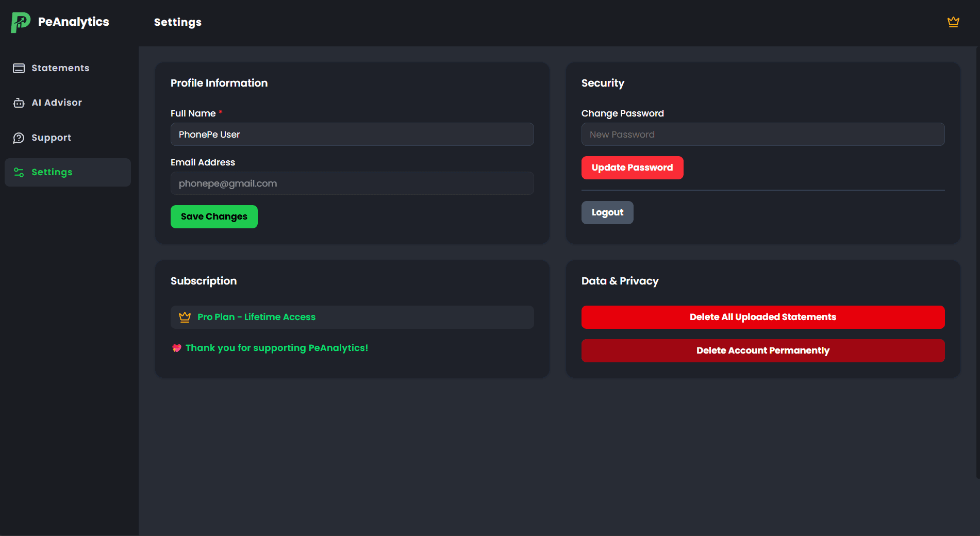The width and height of the screenshot is (980, 536).
Task: Click the heart emoji near thank-you message
Action: 177,348
